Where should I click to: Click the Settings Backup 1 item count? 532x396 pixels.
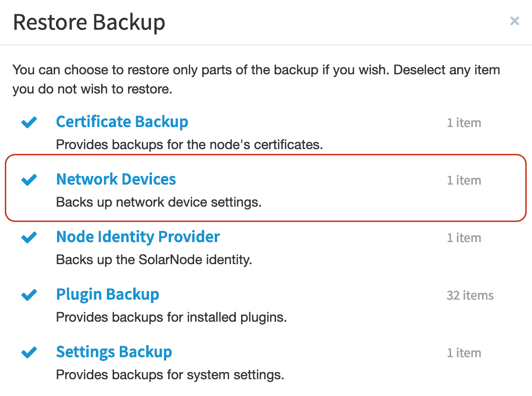[464, 353]
